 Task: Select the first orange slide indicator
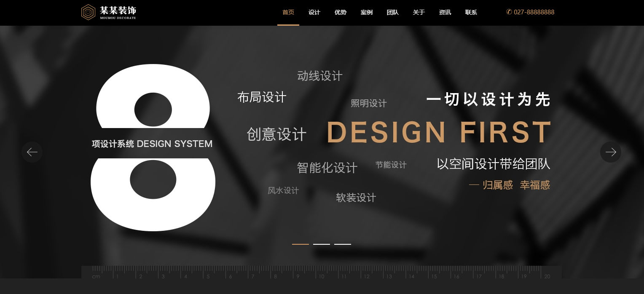point(301,244)
